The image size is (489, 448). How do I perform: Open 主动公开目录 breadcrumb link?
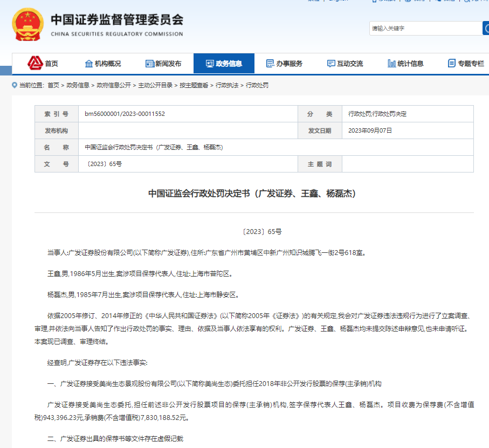(155, 85)
